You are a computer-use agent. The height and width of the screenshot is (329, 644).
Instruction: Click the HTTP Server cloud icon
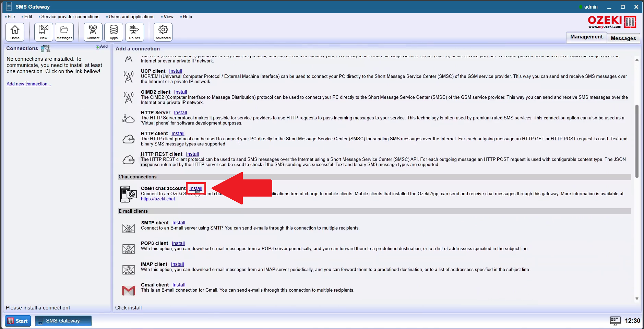pos(129,118)
